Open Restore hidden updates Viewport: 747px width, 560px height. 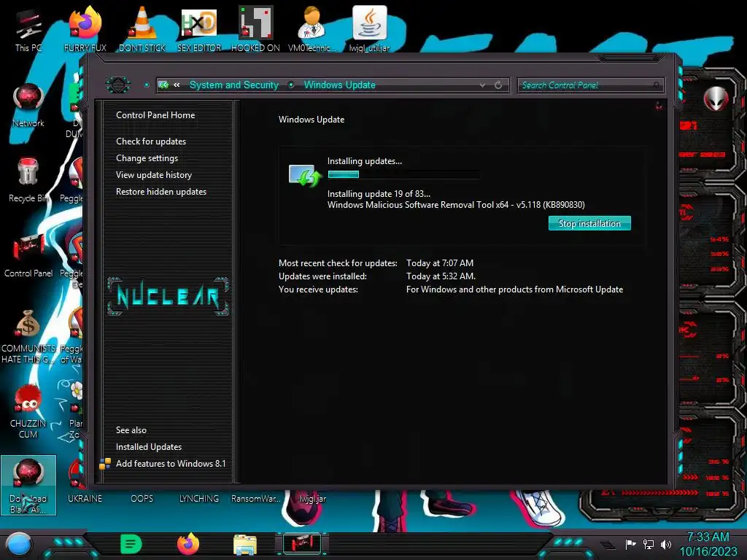click(161, 192)
